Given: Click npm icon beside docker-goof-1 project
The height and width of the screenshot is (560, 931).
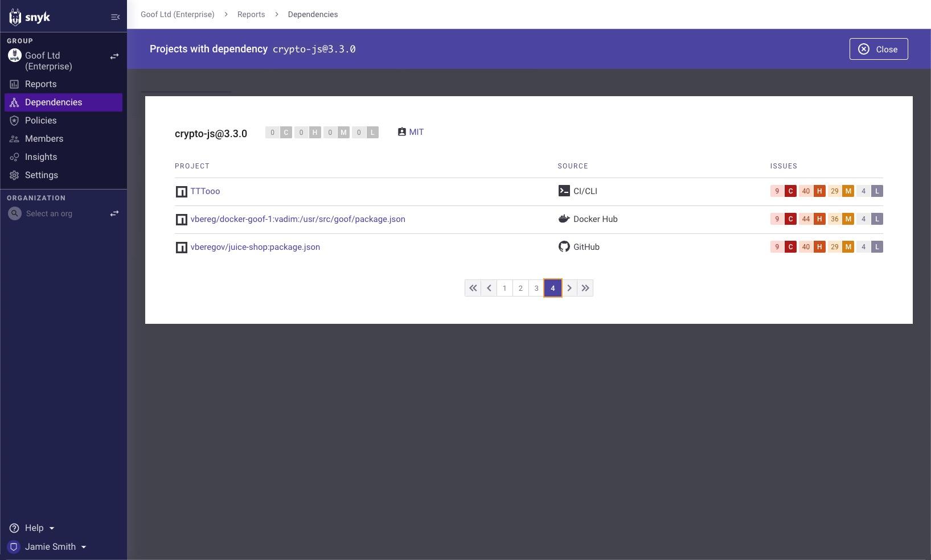Looking at the screenshot, I should [181, 220].
